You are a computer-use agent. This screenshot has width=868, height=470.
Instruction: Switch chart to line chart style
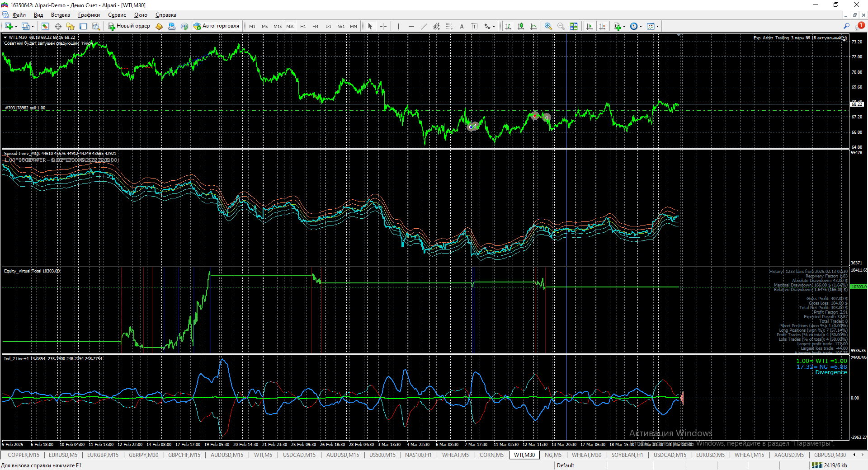(x=533, y=26)
